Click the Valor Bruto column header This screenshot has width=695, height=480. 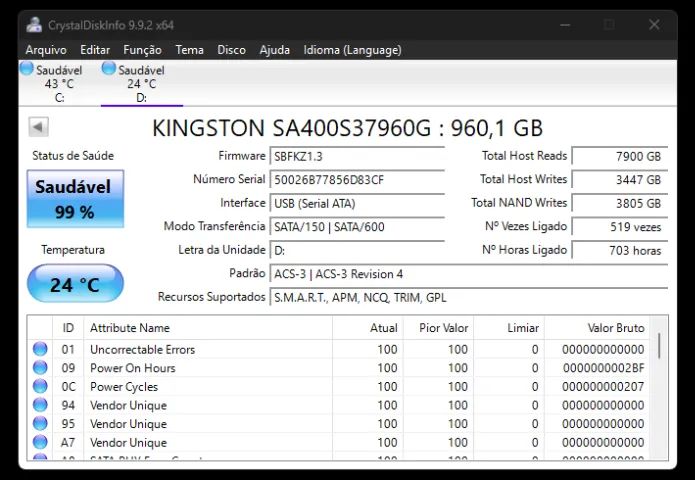(597, 328)
